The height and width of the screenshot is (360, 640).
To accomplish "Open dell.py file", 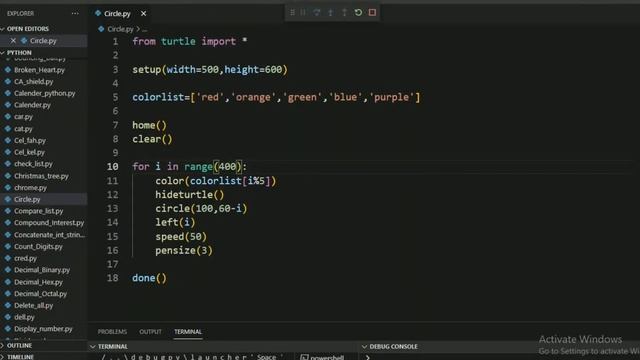I will point(24,317).
